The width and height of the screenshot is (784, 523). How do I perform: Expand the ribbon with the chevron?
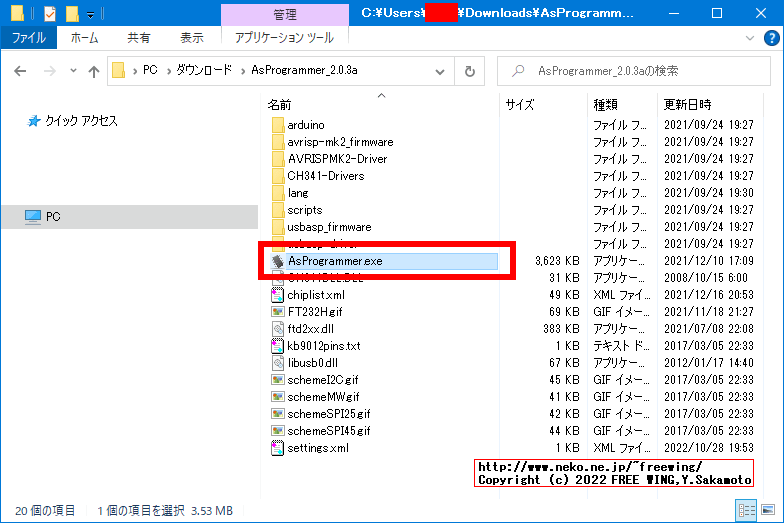click(x=750, y=38)
